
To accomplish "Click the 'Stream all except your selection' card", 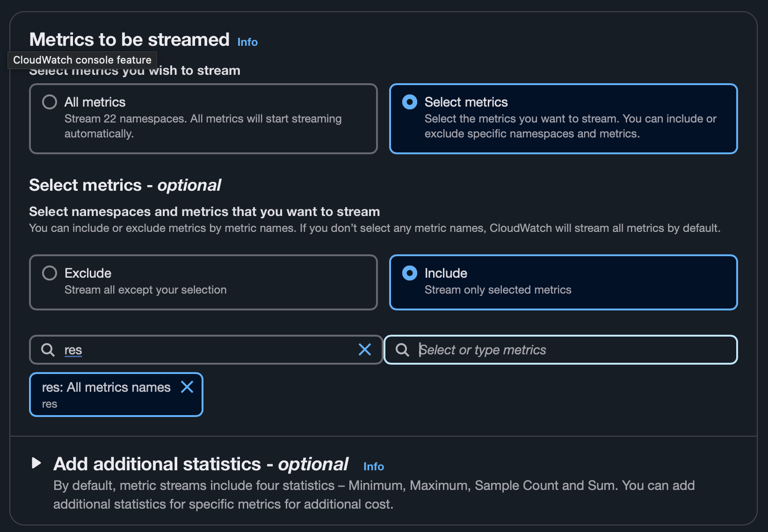I will coord(203,282).
